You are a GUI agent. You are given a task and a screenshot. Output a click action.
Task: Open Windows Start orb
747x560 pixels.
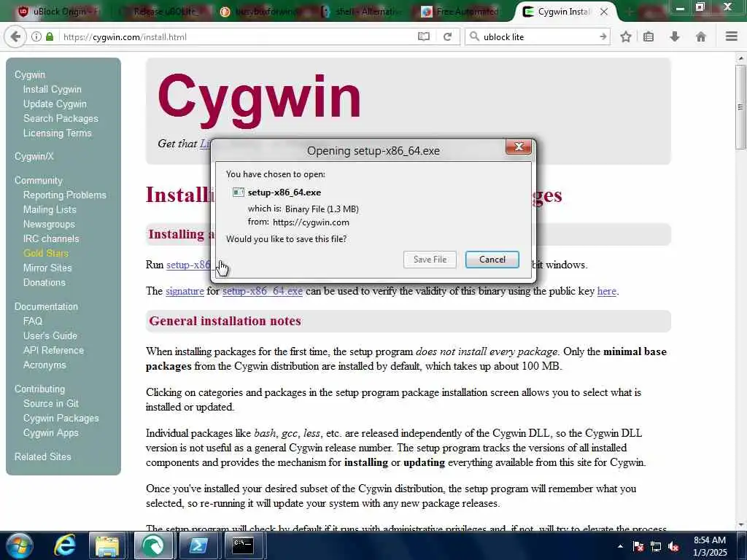(20, 545)
